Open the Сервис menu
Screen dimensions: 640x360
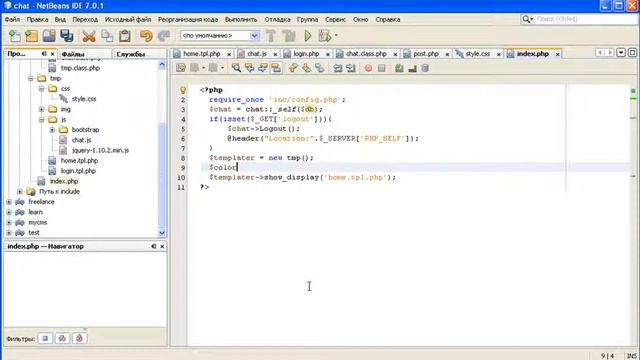coord(335,19)
